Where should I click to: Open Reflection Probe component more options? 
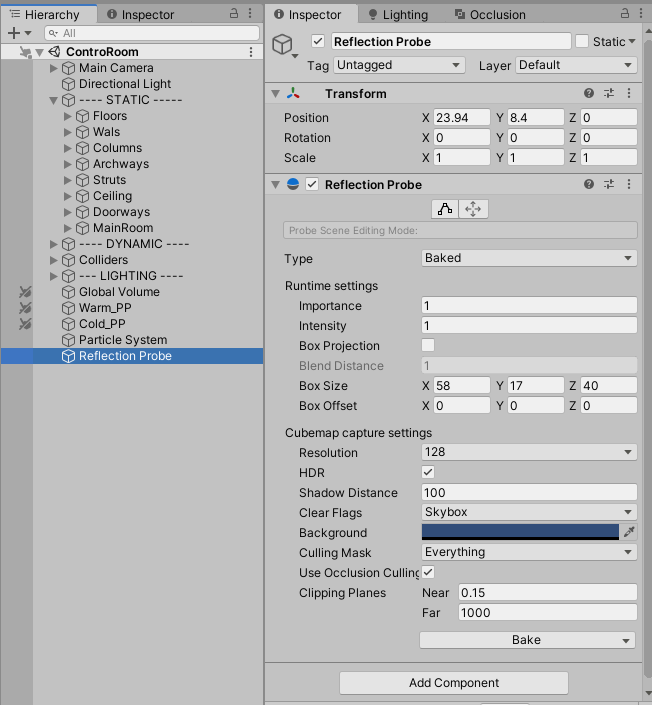point(629,184)
